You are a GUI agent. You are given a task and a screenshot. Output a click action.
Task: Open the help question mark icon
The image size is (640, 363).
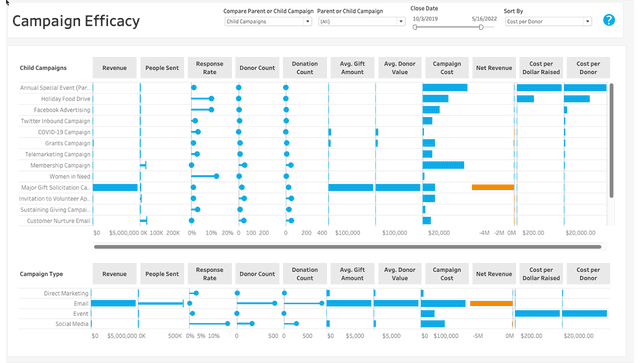click(x=609, y=20)
